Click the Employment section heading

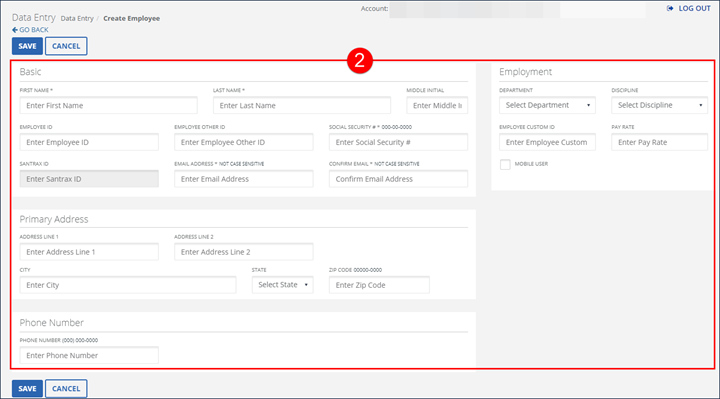pyautogui.click(x=525, y=72)
